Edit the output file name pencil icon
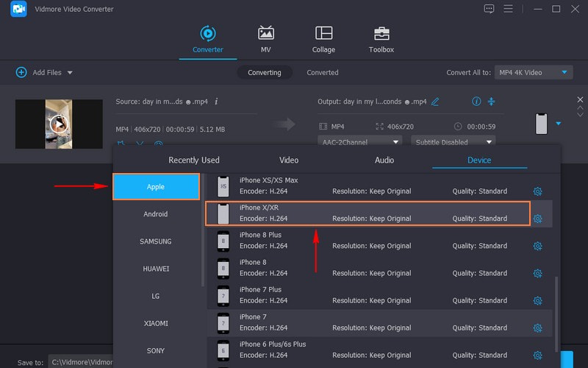Screen dimensions: 588x368 pyautogui.click(x=435, y=102)
